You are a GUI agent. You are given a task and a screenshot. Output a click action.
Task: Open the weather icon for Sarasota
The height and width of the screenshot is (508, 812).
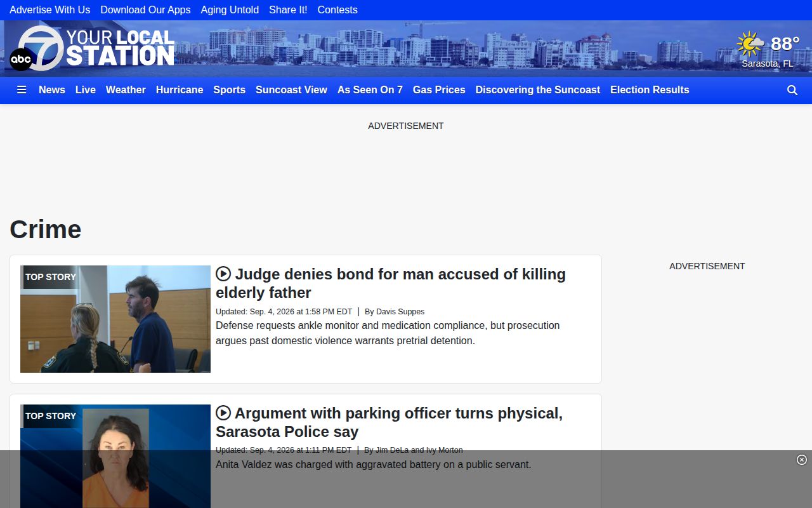[x=750, y=44]
